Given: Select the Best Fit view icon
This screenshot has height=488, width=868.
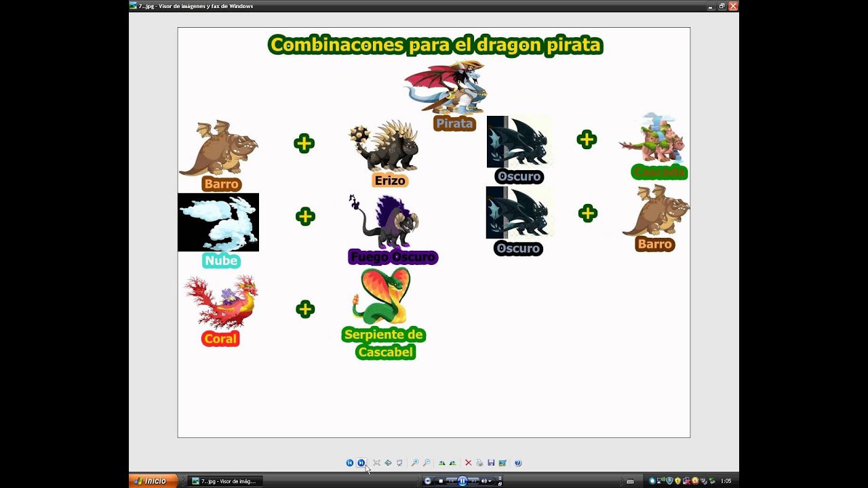Looking at the screenshot, I should (376, 463).
